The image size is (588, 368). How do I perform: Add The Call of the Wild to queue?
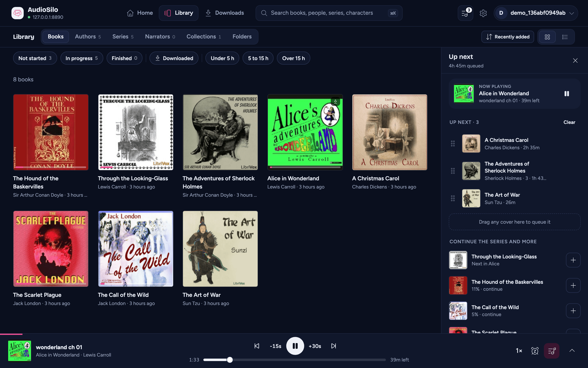tap(573, 311)
